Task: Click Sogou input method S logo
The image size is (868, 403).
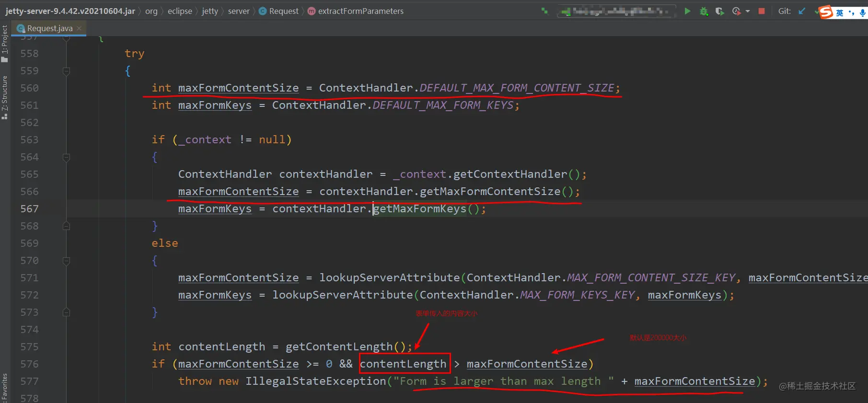Action: [x=826, y=12]
